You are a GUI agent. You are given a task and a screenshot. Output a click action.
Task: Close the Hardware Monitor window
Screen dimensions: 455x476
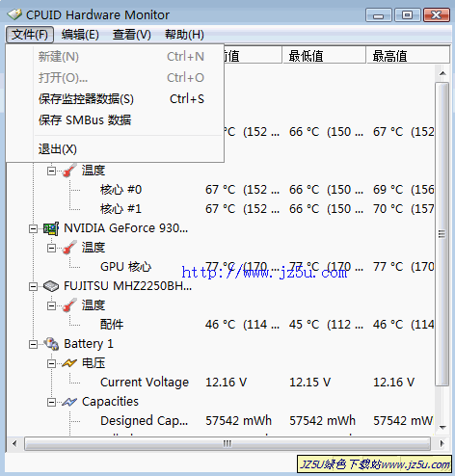coord(436,14)
